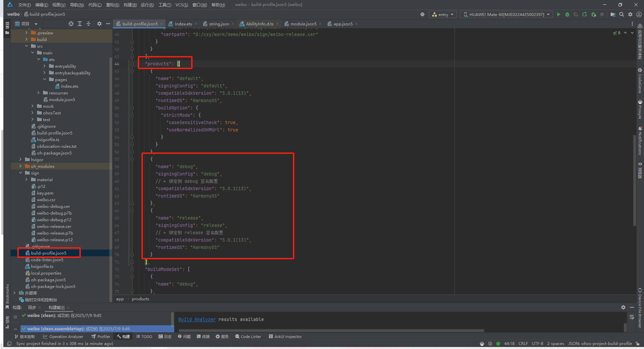Select the weibo [clean] build result row
Screen dimensions: 644x349
click(x=96, y=315)
